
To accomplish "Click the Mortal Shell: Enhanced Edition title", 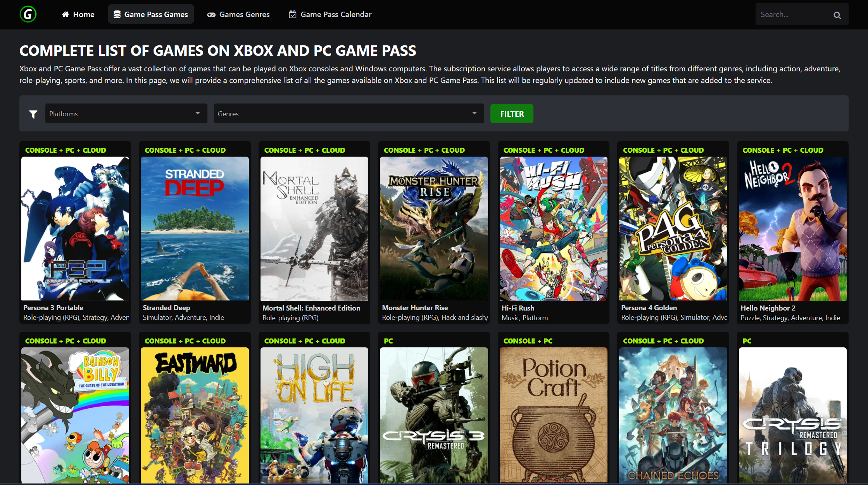I will tap(311, 308).
